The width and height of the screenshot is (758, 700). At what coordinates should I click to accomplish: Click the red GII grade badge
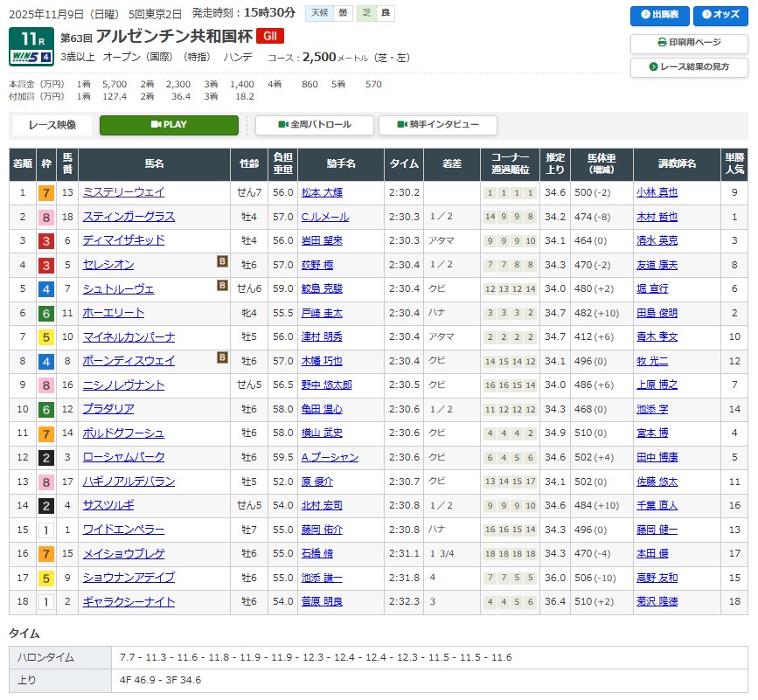(268, 37)
